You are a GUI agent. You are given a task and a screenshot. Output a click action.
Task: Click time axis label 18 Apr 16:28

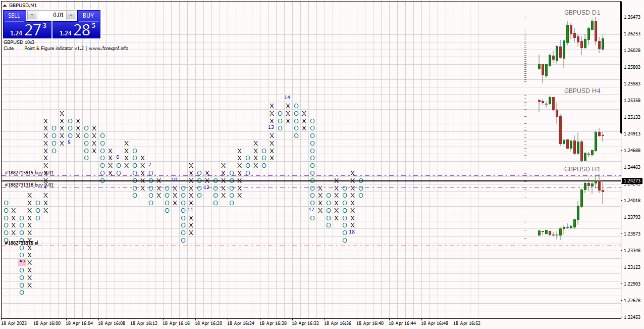click(273, 323)
